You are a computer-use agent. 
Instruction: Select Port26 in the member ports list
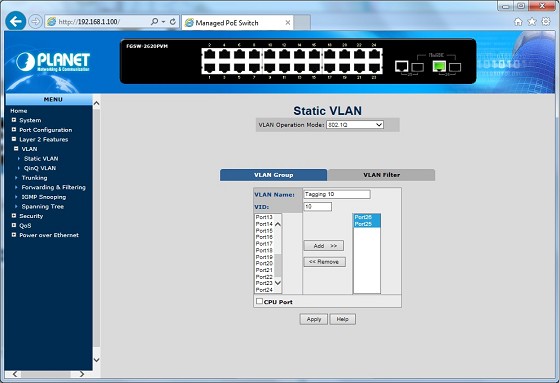[367, 217]
